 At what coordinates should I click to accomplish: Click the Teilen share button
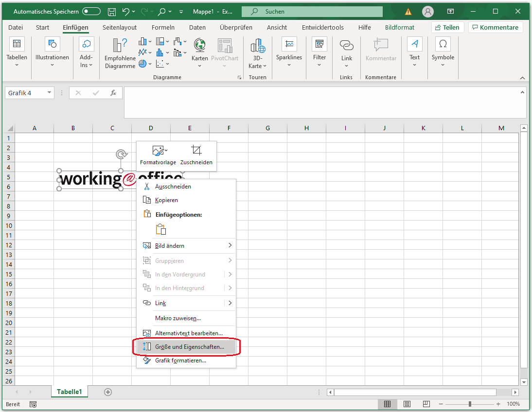pos(447,27)
